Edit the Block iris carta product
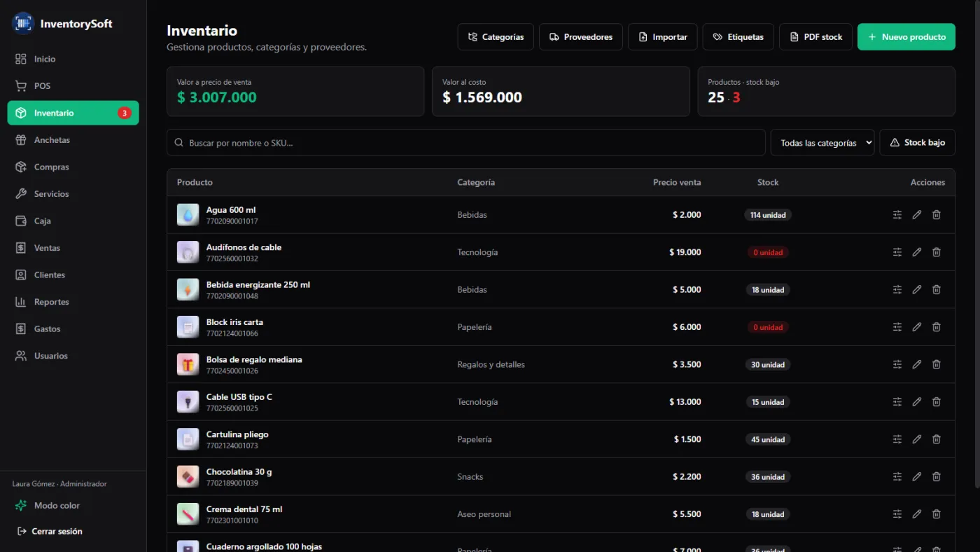The height and width of the screenshot is (552, 980). tap(917, 327)
